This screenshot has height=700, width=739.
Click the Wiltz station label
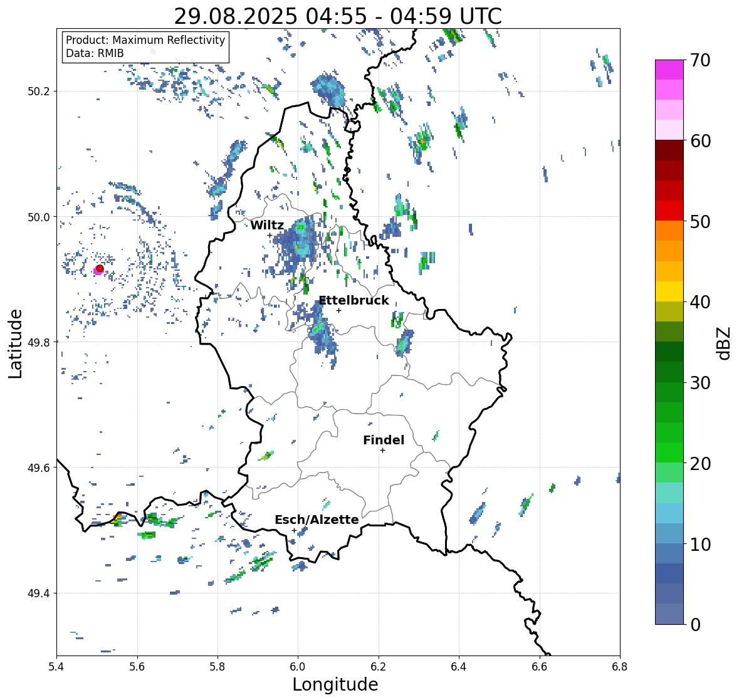tap(267, 225)
